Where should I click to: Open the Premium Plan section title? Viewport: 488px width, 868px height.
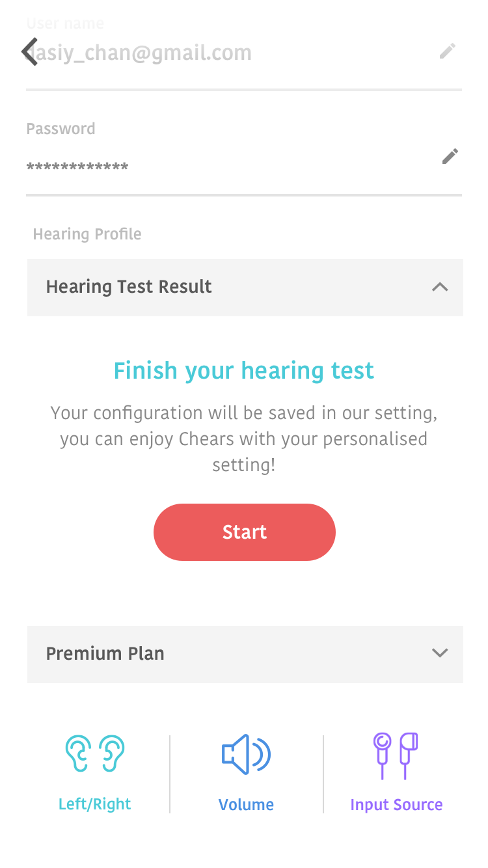tap(105, 653)
